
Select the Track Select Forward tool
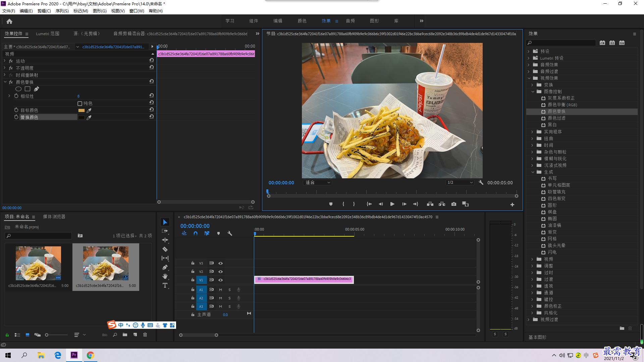165,231
